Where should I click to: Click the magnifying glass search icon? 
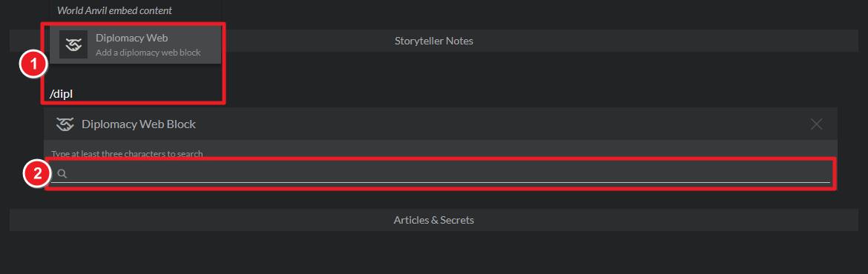coord(62,174)
